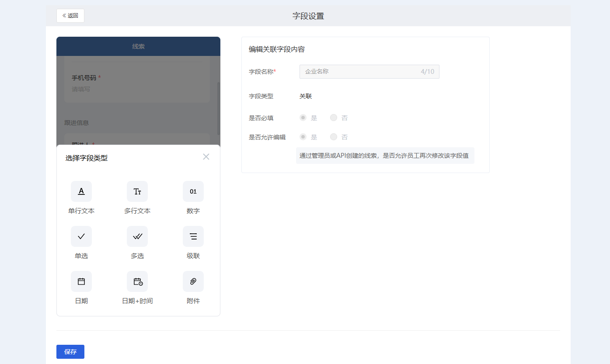Image resolution: width=610 pixels, height=364 pixels.
Task: Click the 保存 button
Action: coord(70,352)
